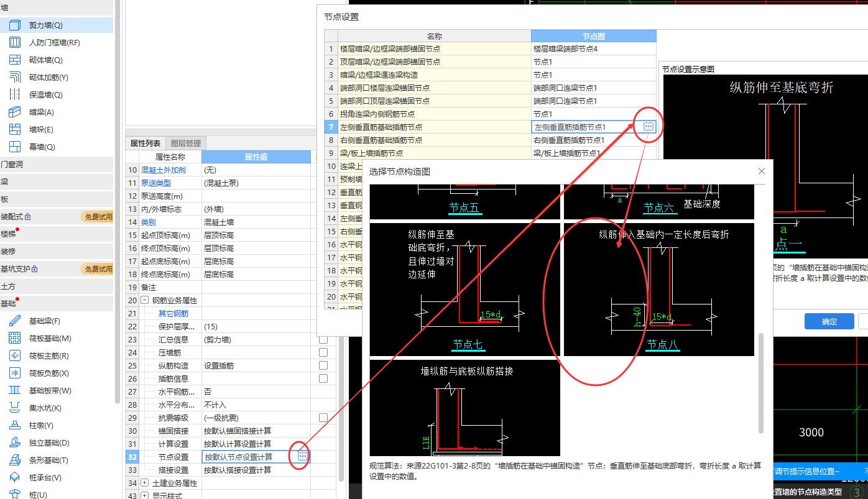868x499 pixels.
Task: Choose 集水坑(K) sump pit item
Action: coord(56,408)
